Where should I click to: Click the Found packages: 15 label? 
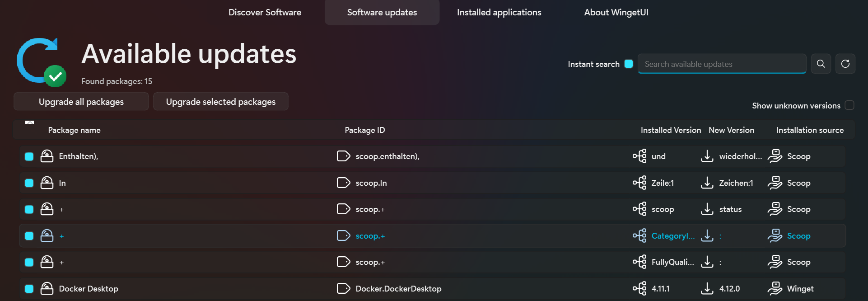117,81
